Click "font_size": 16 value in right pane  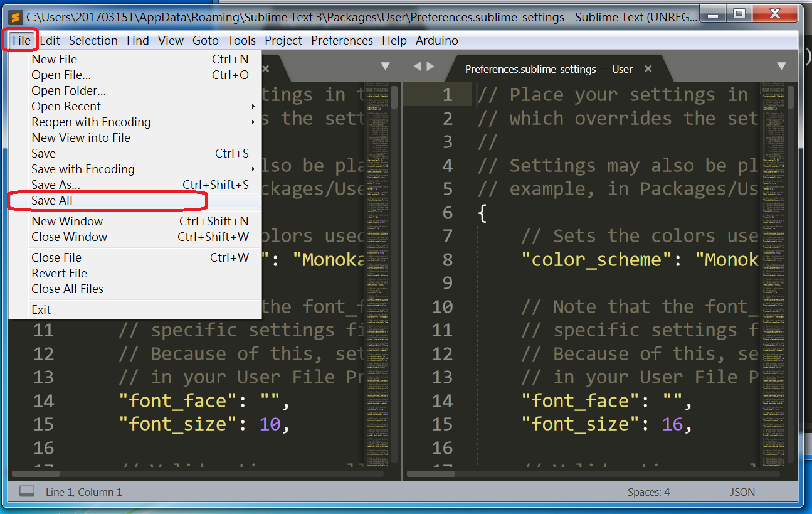coord(672,424)
